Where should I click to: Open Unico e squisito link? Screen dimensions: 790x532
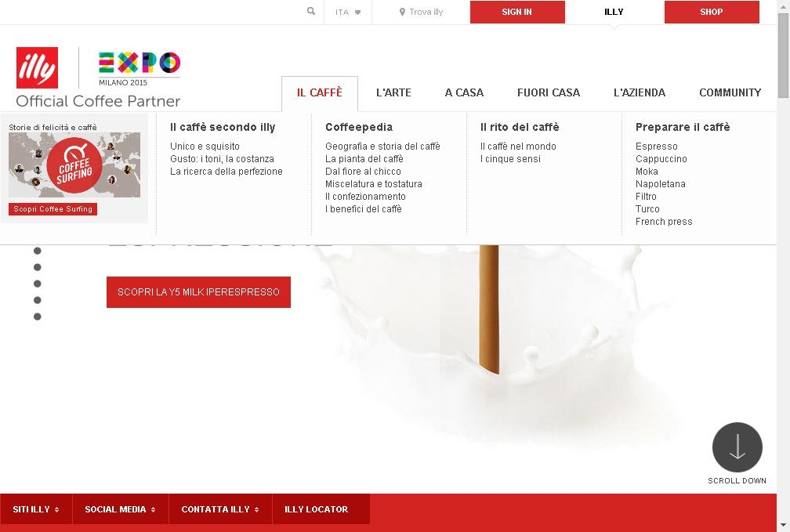click(205, 147)
